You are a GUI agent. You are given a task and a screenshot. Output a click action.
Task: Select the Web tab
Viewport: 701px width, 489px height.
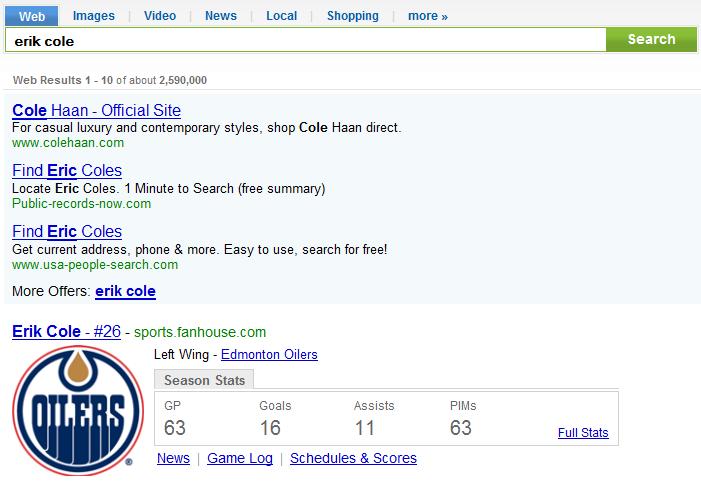pyautogui.click(x=31, y=16)
